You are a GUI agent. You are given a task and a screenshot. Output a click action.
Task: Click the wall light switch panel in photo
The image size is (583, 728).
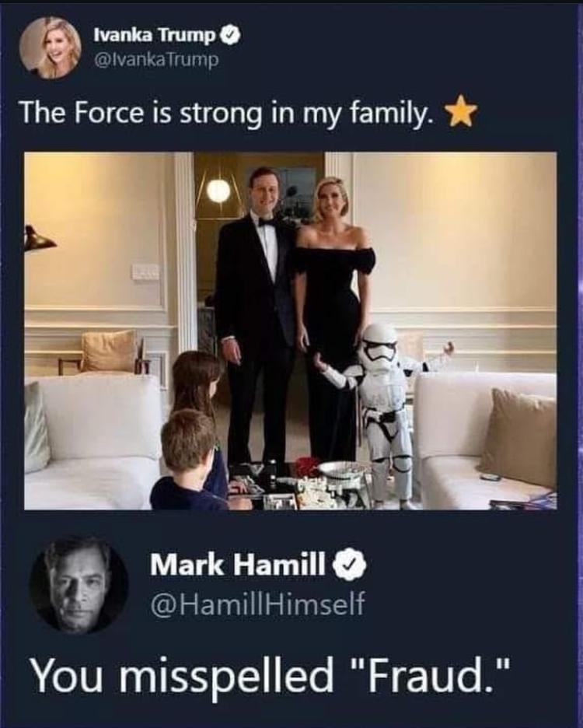[145, 271]
